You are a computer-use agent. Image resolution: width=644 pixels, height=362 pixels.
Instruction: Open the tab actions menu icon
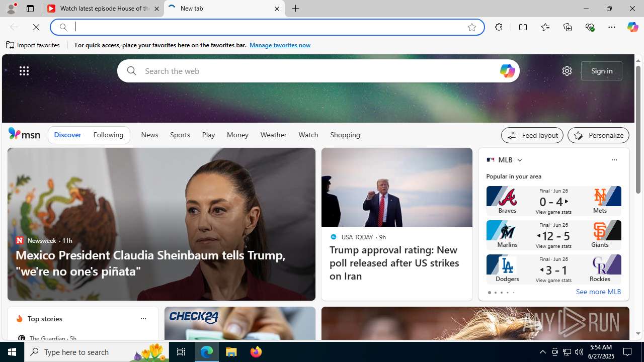pos(30,9)
